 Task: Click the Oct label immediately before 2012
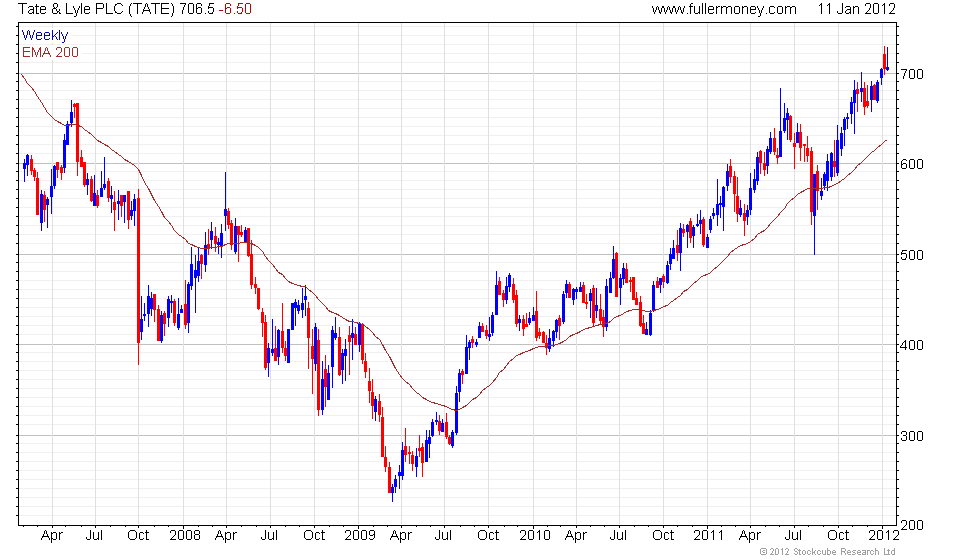pyautogui.click(x=838, y=536)
